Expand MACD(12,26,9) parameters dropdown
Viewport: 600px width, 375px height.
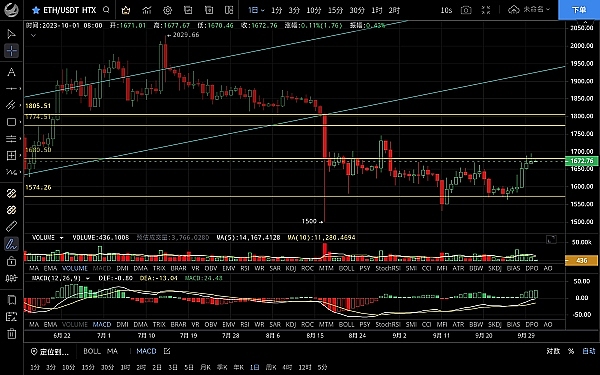[88, 278]
